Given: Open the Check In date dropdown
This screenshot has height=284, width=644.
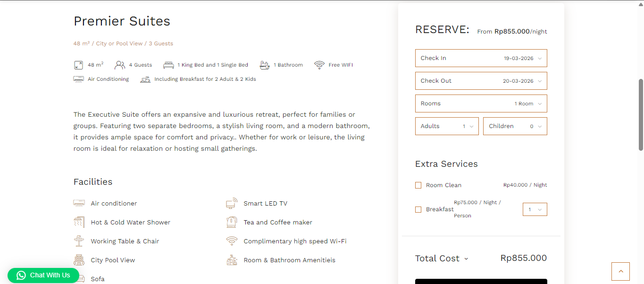Looking at the screenshot, I should pos(481,58).
